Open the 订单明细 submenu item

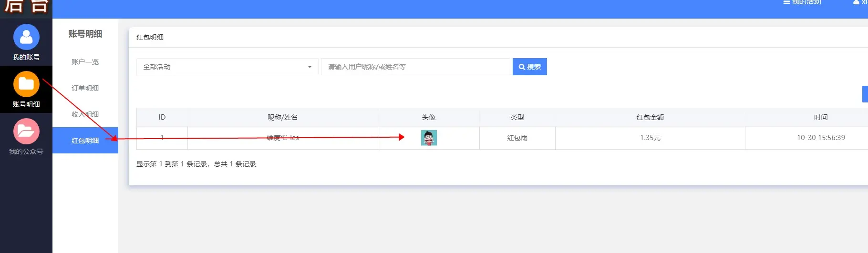point(85,88)
